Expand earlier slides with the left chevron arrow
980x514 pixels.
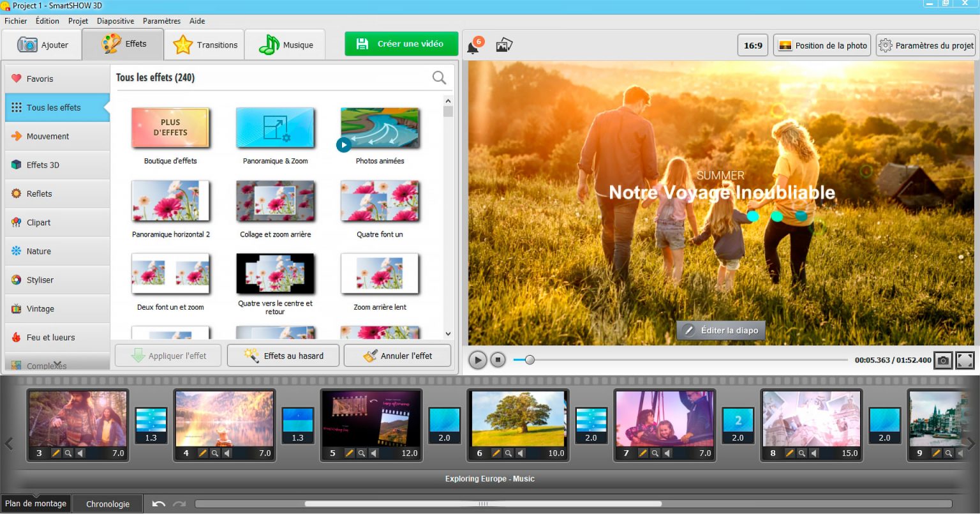click(9, 444)
